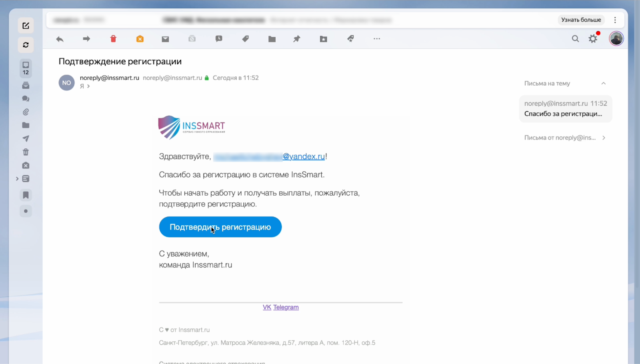Expand "Письма от noreply@ins..." list
This screenshot has width=640, height=364.
565,138
